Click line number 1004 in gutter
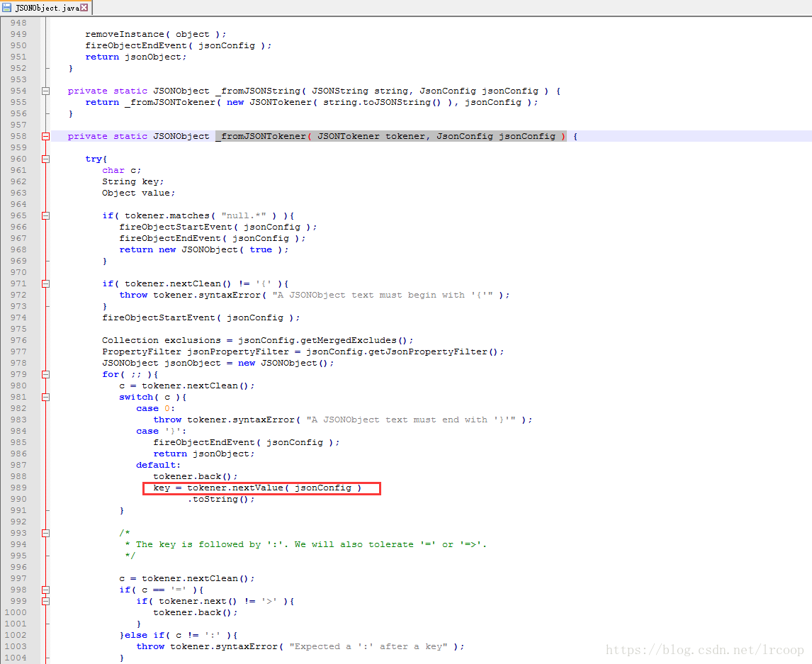This screenshot has height=664, width=812. coord(16,658)
